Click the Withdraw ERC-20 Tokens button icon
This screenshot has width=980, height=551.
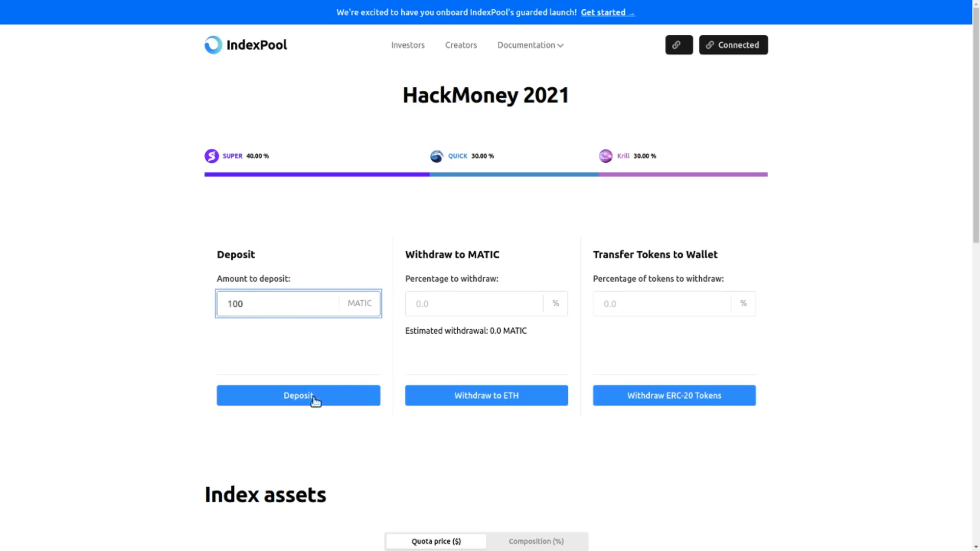pyautogui.click(x=674, y=395)
